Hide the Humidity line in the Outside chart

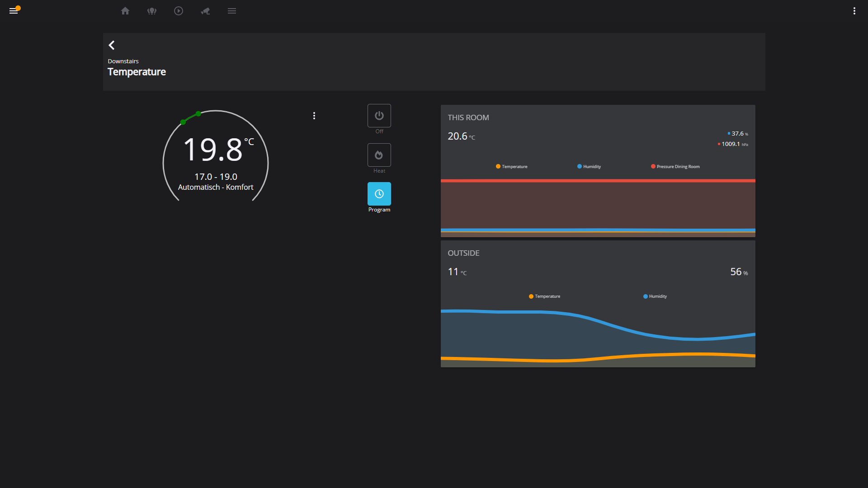655,296
